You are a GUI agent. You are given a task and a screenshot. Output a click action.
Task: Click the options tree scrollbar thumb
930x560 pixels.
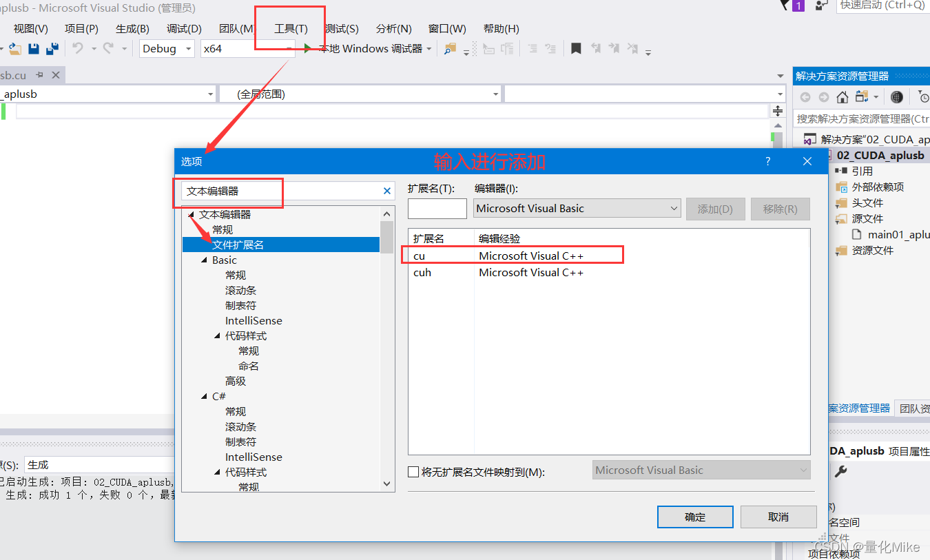pyautogui.click(x=387, y=237)
